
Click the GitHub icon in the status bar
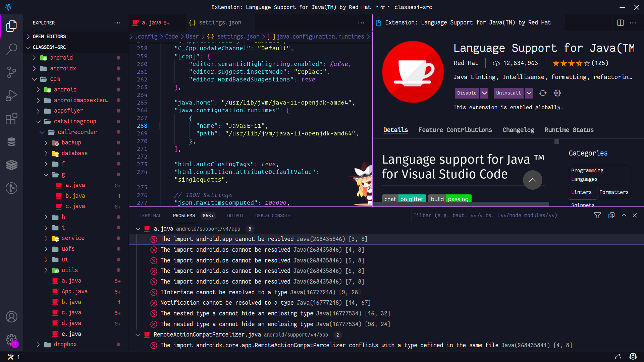[x=633, y=356]
